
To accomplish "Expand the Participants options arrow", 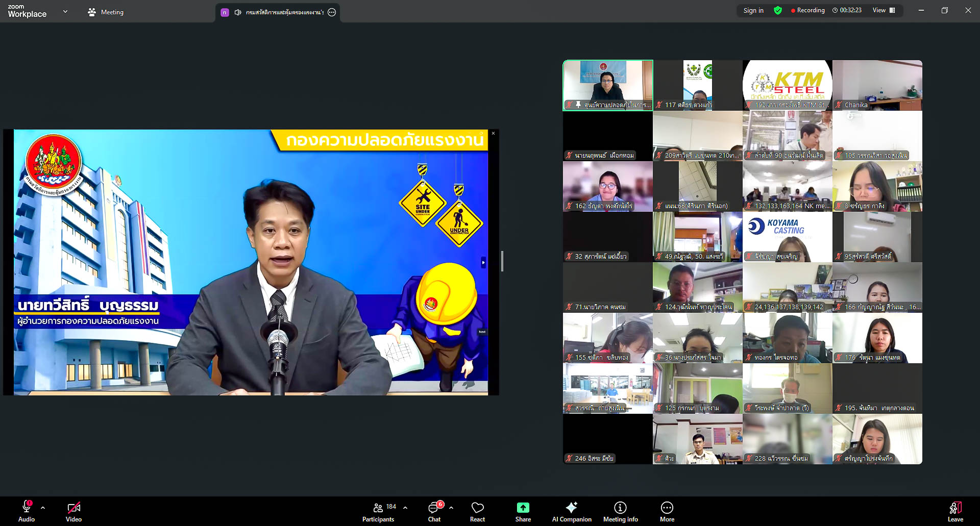I will pos(405,508).
